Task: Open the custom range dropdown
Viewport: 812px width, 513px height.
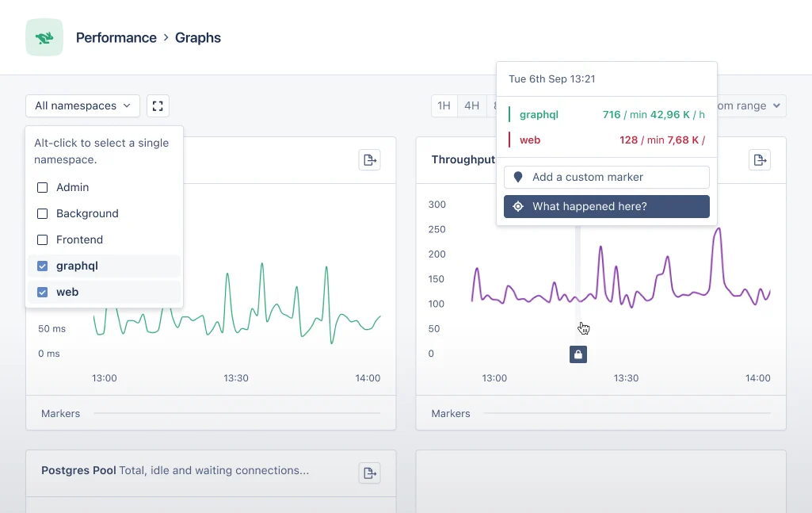Action: (x=752, y=105)
